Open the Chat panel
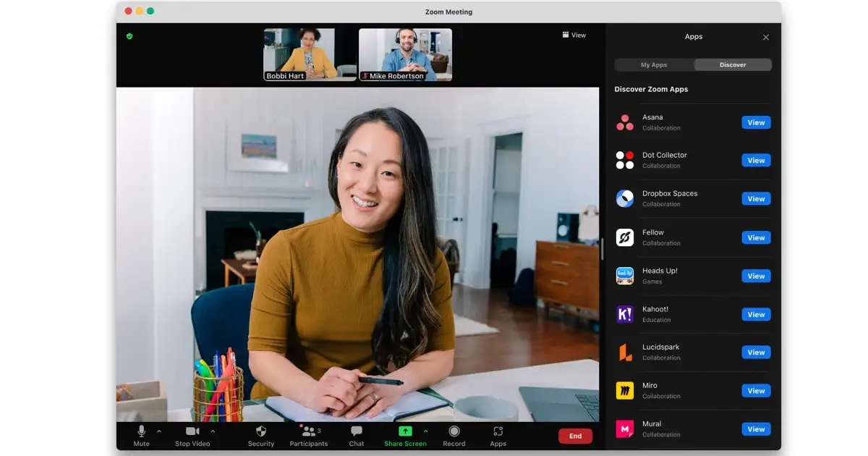This screenshot has height=456, width=868. tap(357, 431)
